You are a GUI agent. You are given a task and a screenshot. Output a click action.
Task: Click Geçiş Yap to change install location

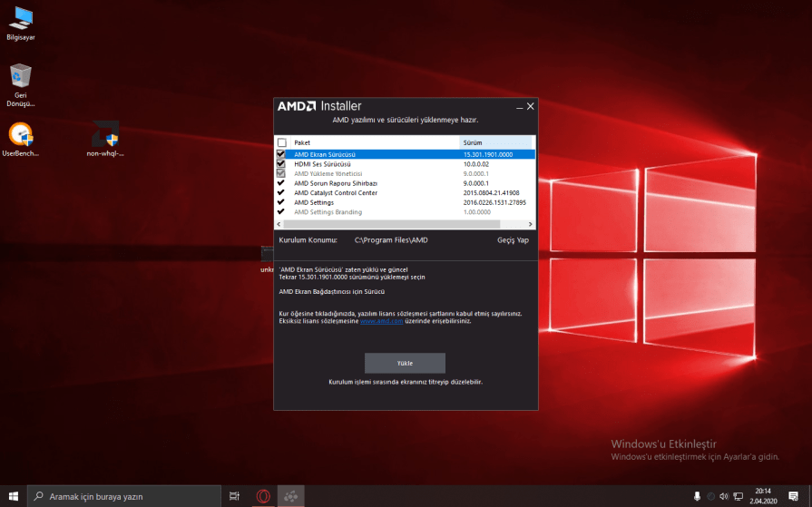coord(513,239)
